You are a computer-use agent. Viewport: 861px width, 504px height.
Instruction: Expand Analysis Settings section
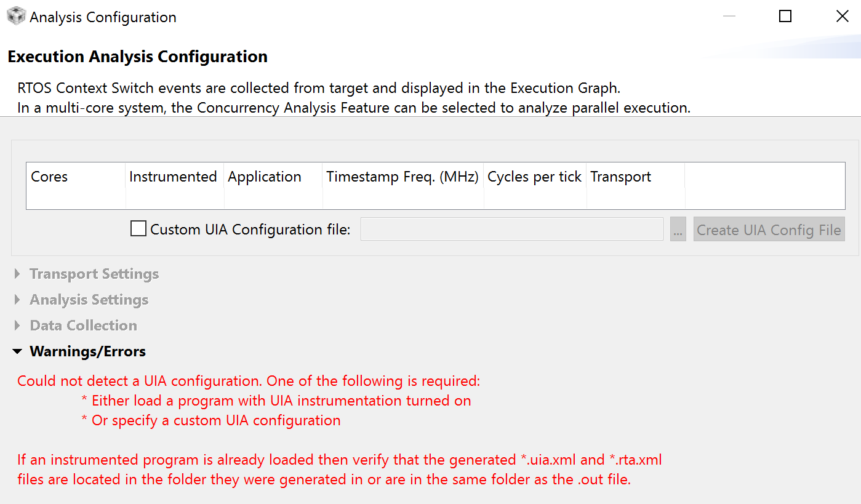coord(89,300)
